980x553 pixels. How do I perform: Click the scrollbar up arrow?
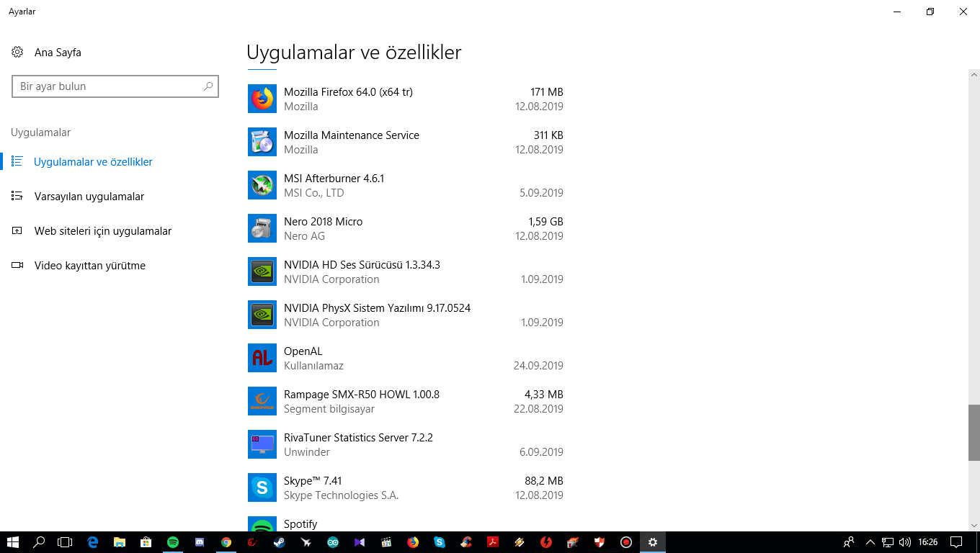coord(974,75)
